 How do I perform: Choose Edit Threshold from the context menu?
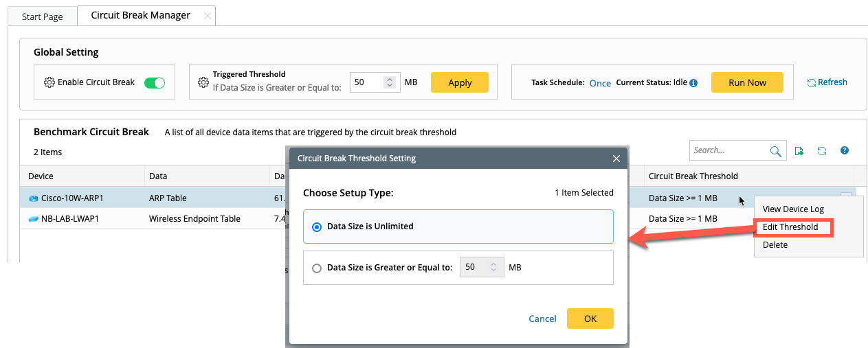[x=790, y=227]
